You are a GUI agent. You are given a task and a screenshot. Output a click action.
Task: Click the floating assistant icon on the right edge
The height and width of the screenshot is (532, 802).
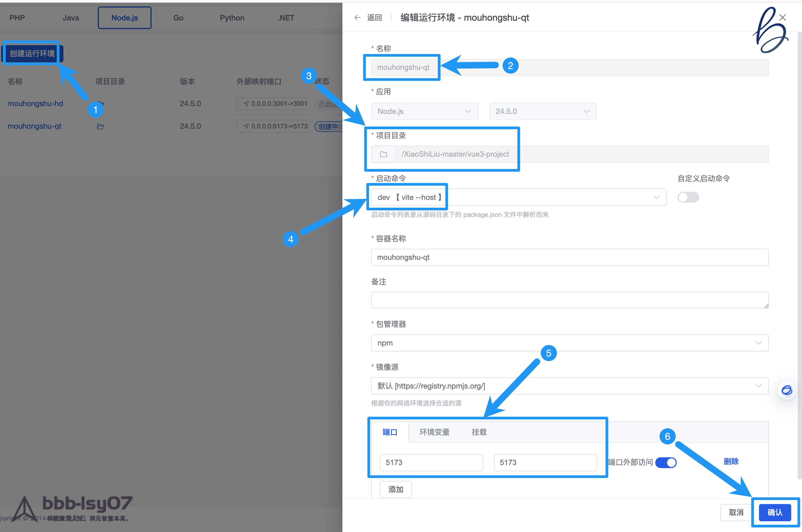787,390
